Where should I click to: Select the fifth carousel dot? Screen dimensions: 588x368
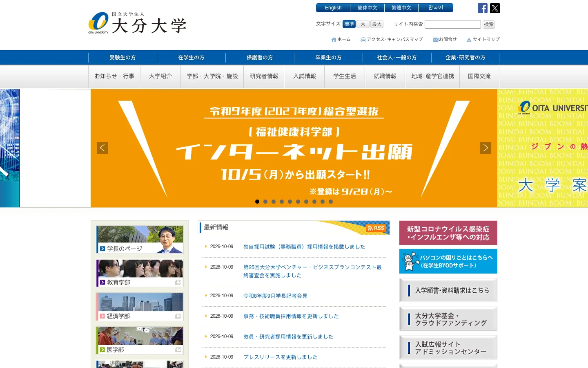pyautogui.click(x=290, y=202)
